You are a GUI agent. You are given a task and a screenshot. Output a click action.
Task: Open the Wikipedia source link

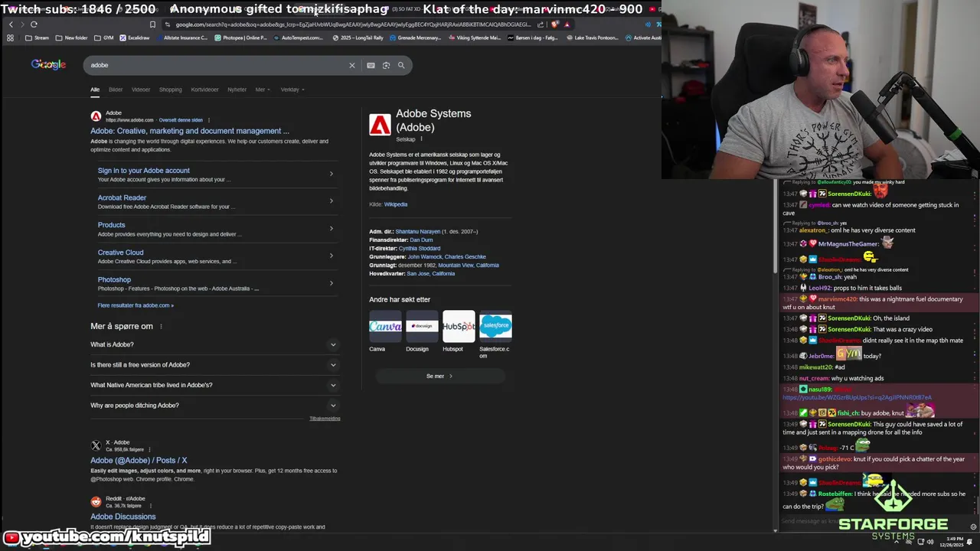[x=396, y=204]
